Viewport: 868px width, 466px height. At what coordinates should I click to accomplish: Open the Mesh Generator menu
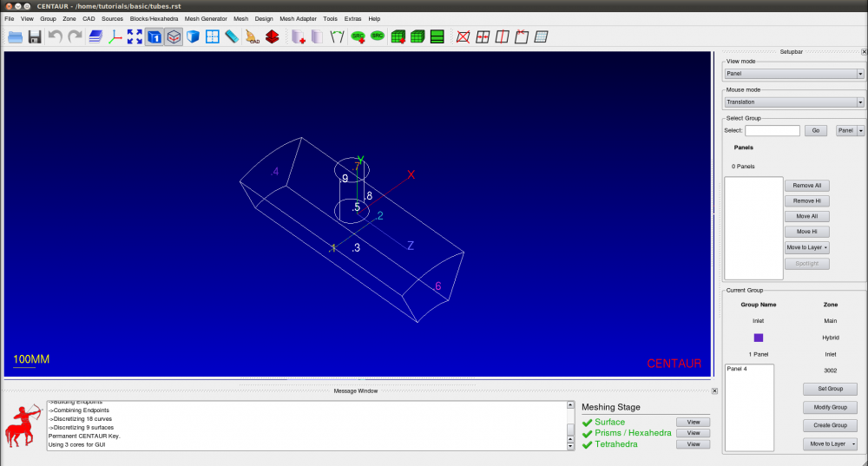[x=206, y=19]
